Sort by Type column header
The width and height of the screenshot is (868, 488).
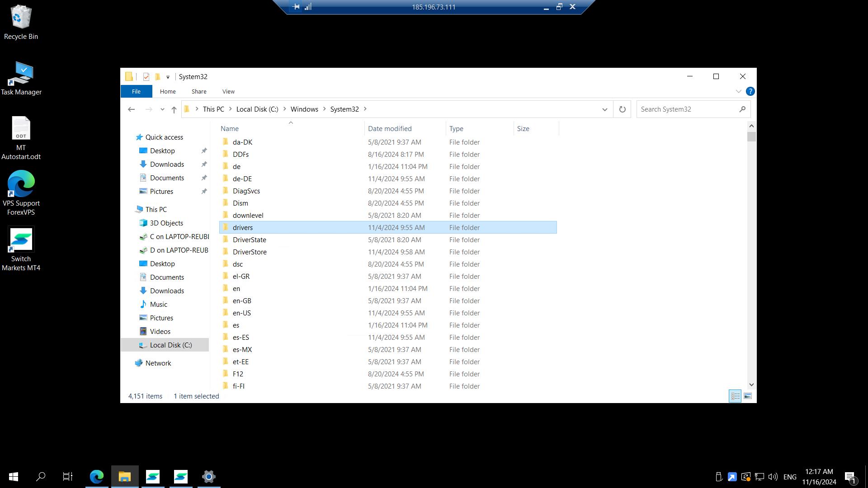point(480,128)
